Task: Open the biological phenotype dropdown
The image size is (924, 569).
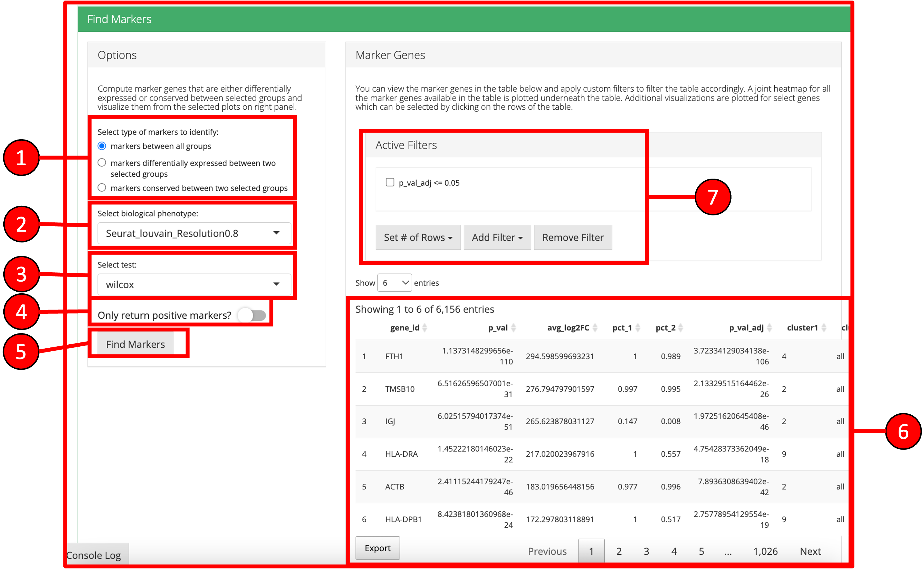Action: pyautogui.click(x=194, y=233)
